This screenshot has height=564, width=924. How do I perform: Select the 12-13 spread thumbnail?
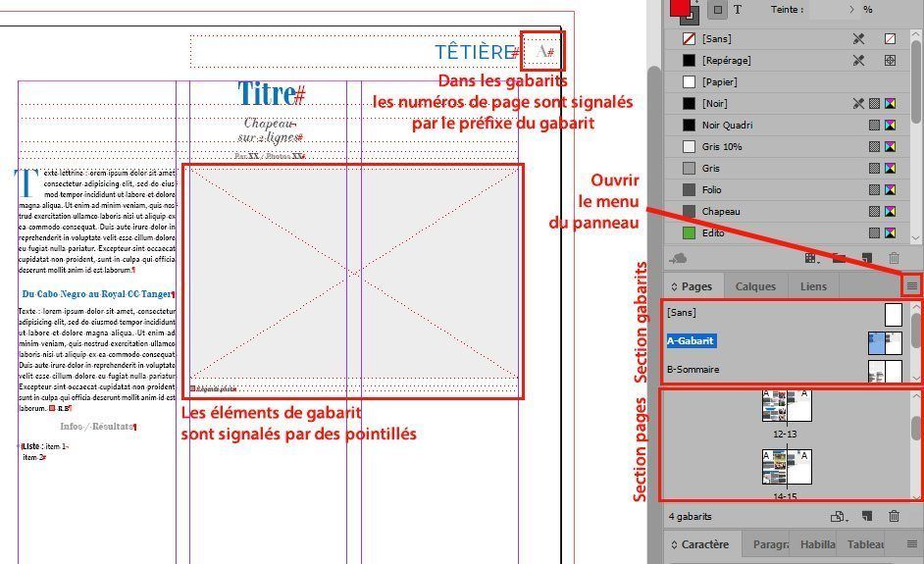(787, 407)
